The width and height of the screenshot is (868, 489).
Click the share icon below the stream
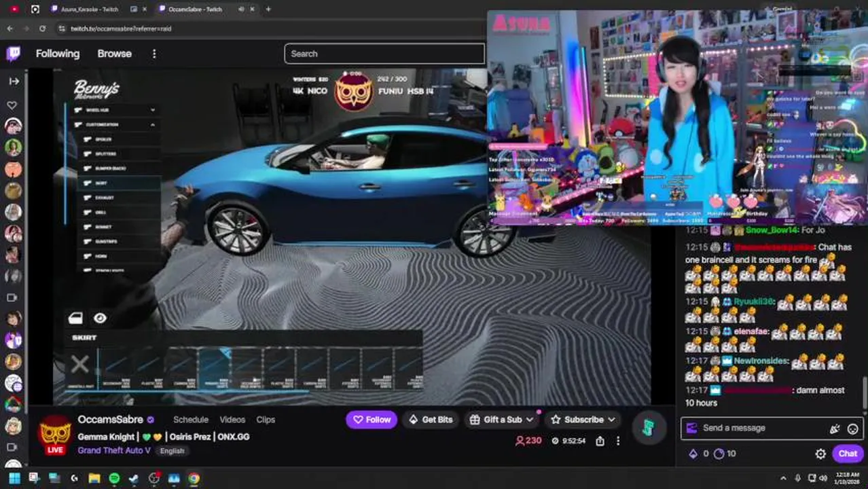pos(600,441)
